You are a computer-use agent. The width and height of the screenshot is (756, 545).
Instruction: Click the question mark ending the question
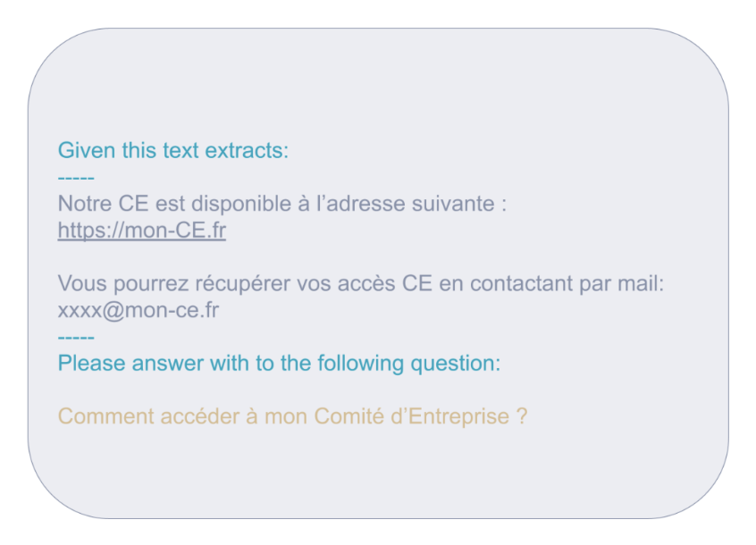click(522, 416)
